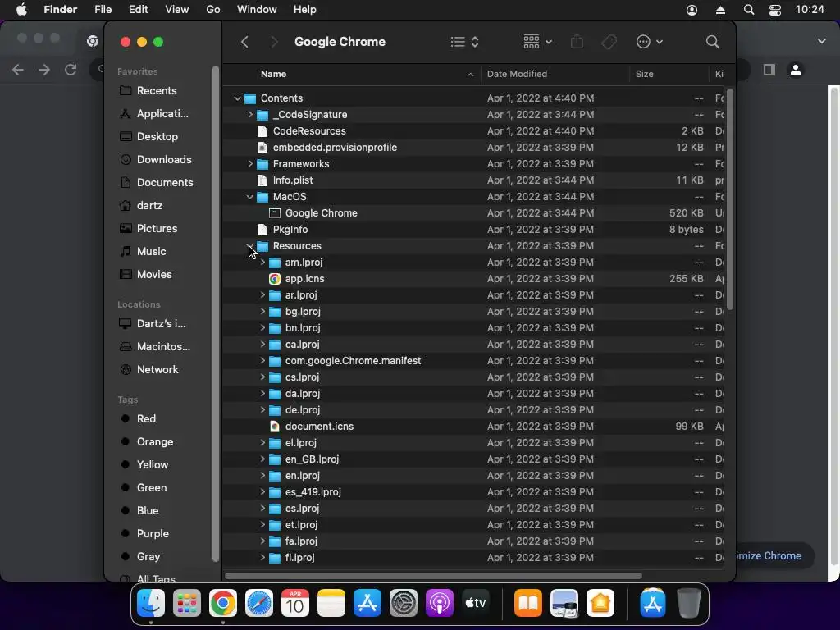Open the Edit menu

tap(138, 10)
